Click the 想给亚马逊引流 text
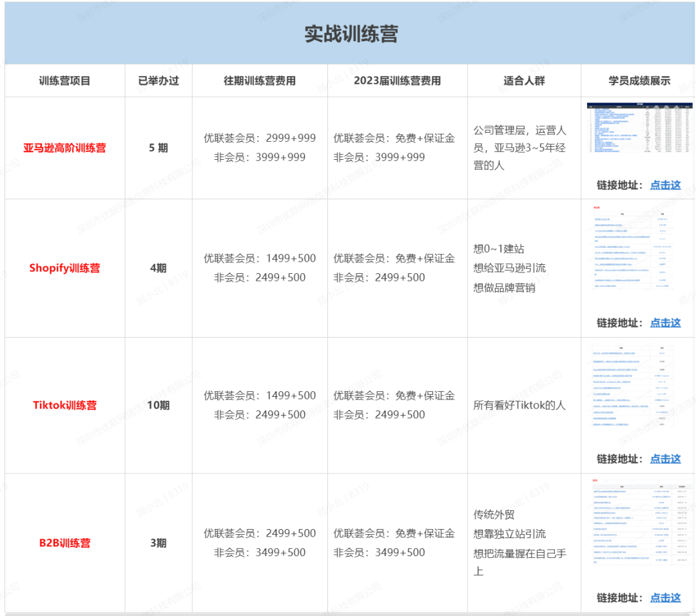 coord(510,268)
